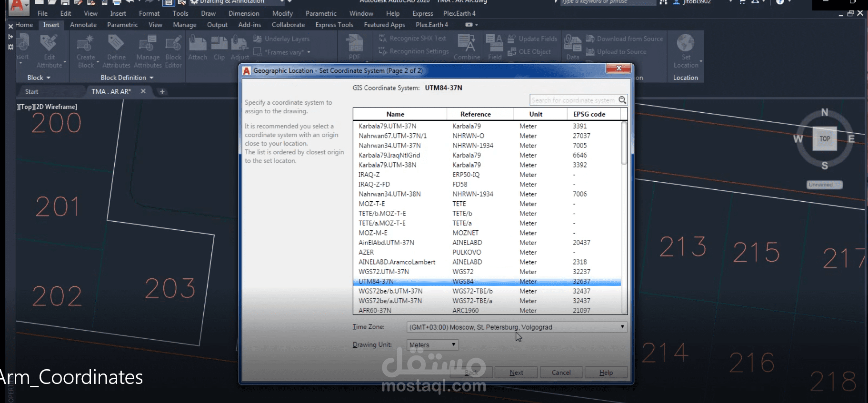868x403 pixels.
Task: Click Underlay Layers
Action: (x=281, y=39)
